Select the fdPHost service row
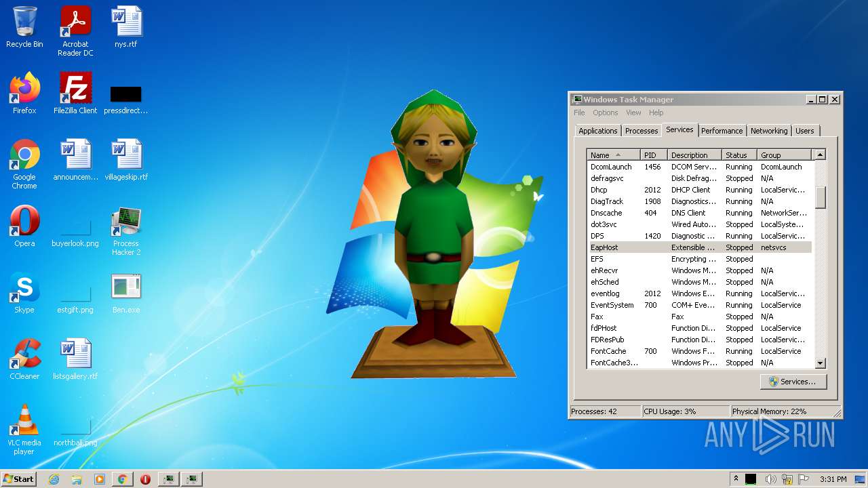 tap(699, 328)
